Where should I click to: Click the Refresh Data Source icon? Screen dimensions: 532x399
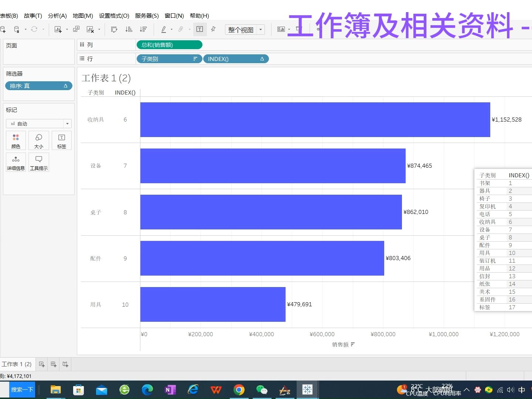[34, 29]
